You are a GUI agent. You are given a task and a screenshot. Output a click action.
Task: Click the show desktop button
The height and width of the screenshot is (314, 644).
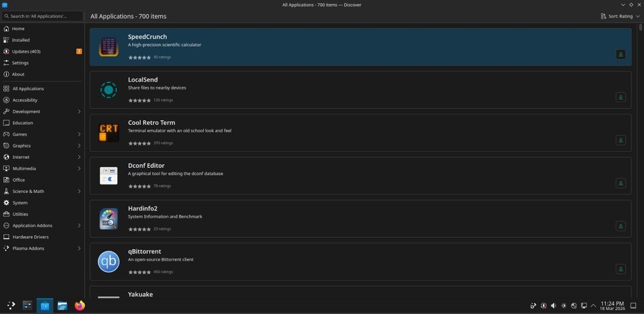point(633,306)
